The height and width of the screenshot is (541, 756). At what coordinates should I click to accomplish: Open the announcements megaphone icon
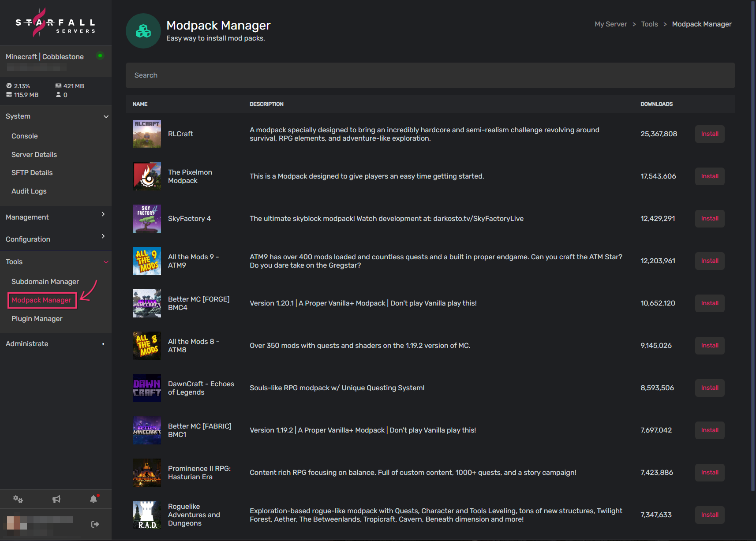click(x=56, y=499)
